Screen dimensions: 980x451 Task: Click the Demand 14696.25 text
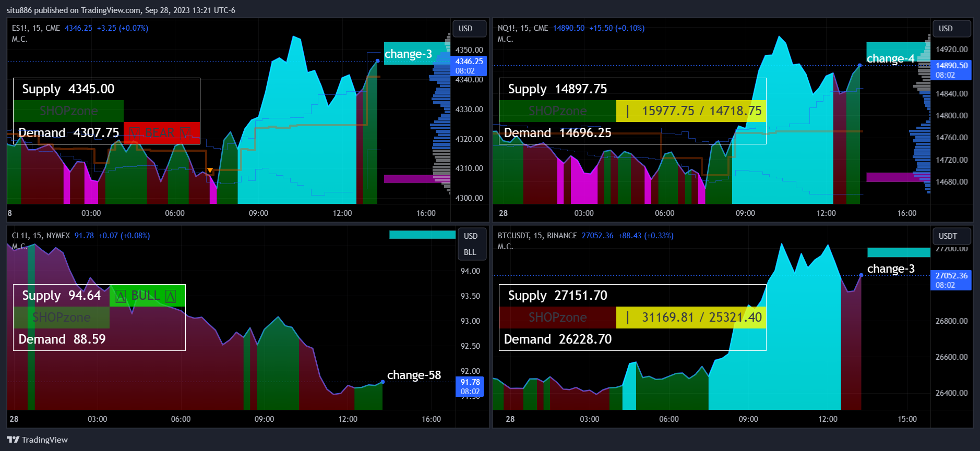(x=557, y=133)
